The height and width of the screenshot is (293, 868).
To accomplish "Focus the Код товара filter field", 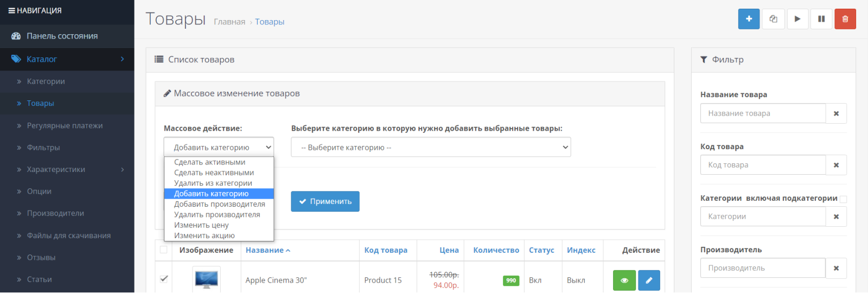I will [763, 165].
